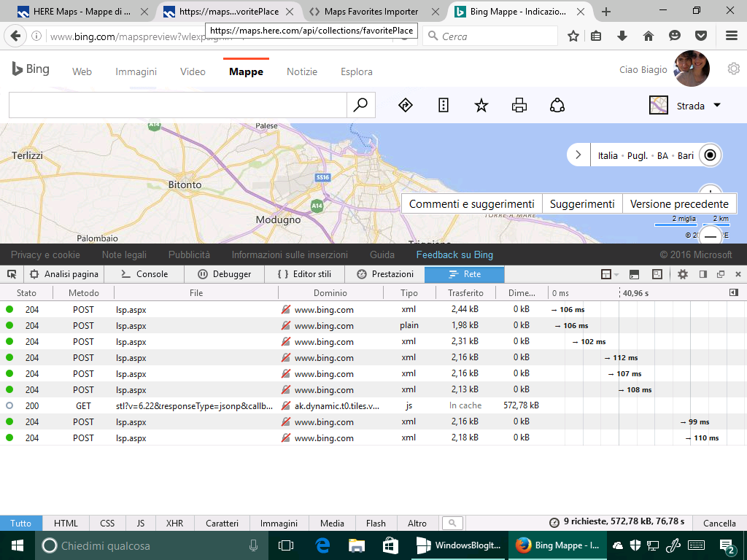Click the Bing settings gear icon
The image size is (747, 560).
pos(734,69)
